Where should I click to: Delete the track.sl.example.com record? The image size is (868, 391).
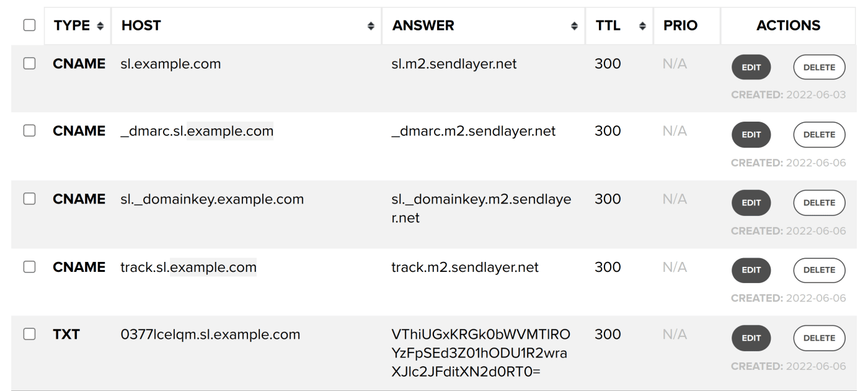coord(819,270)
